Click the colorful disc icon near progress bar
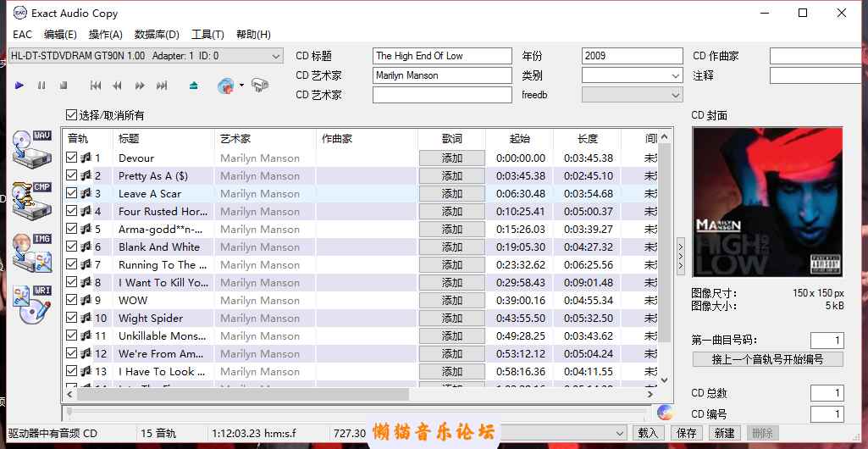This screenshot has height=449, width=868. [665, 413]
